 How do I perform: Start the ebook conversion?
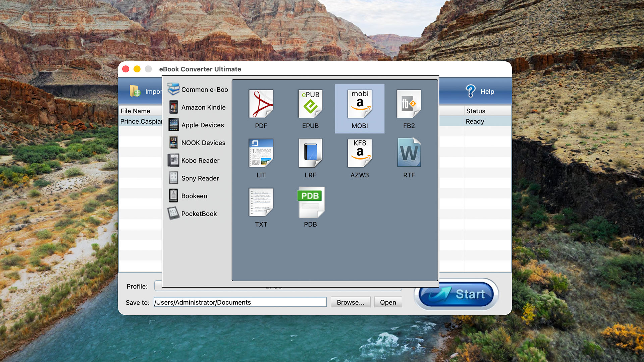(x=456, y=294)
